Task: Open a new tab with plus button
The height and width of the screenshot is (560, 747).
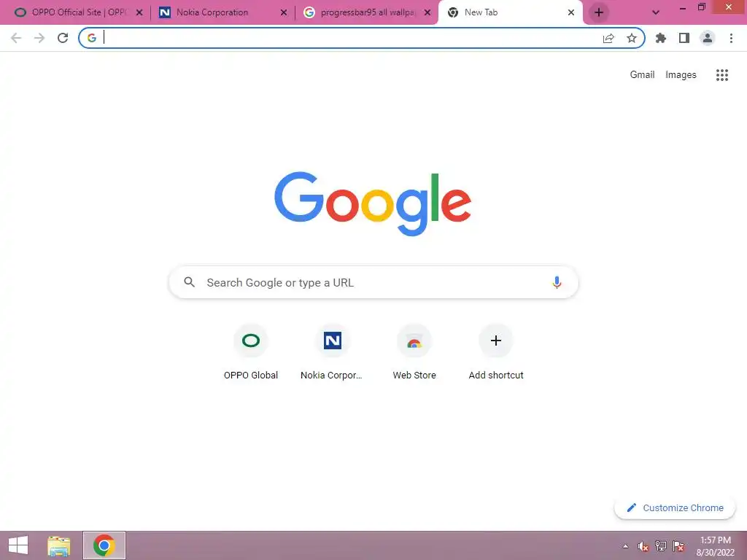Action: (x=599, y=12)
